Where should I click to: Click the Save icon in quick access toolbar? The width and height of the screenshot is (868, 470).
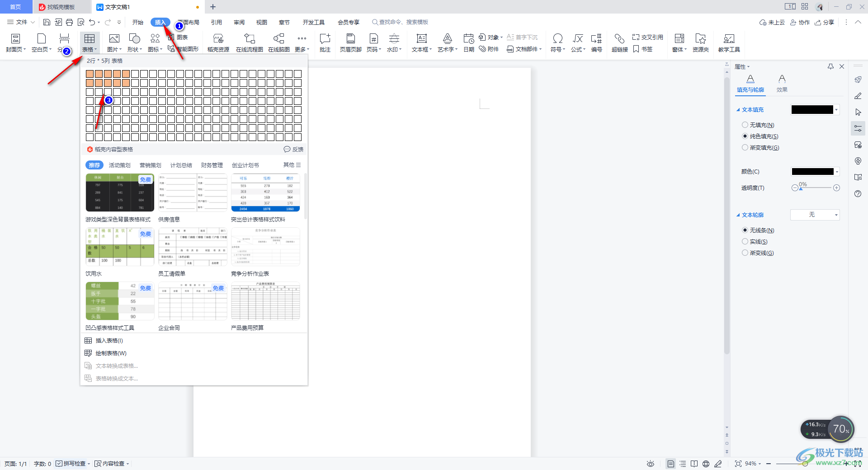pyautogui.click(x=47, y=22)
